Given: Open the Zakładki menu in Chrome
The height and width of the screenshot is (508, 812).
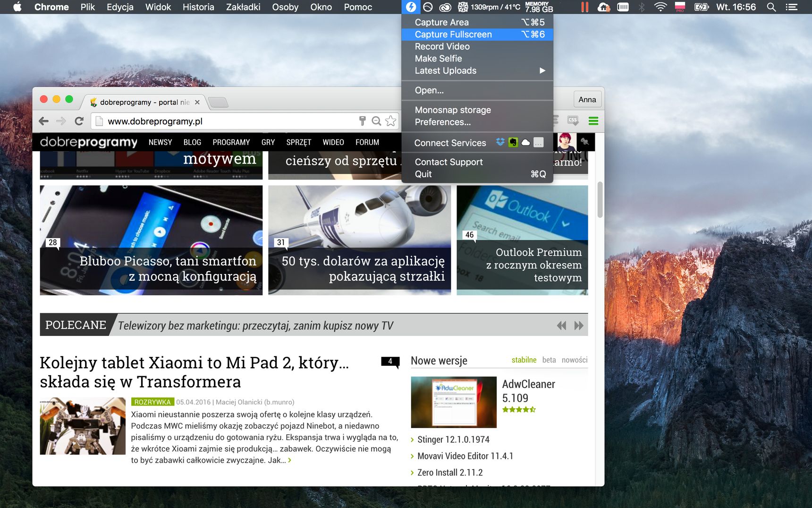Looking at the screenshot, I should pos(243,7).
